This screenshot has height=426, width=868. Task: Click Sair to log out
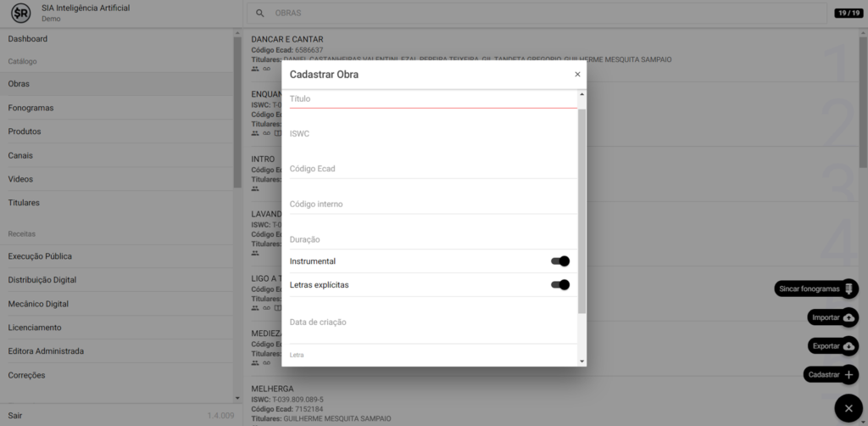15,416
